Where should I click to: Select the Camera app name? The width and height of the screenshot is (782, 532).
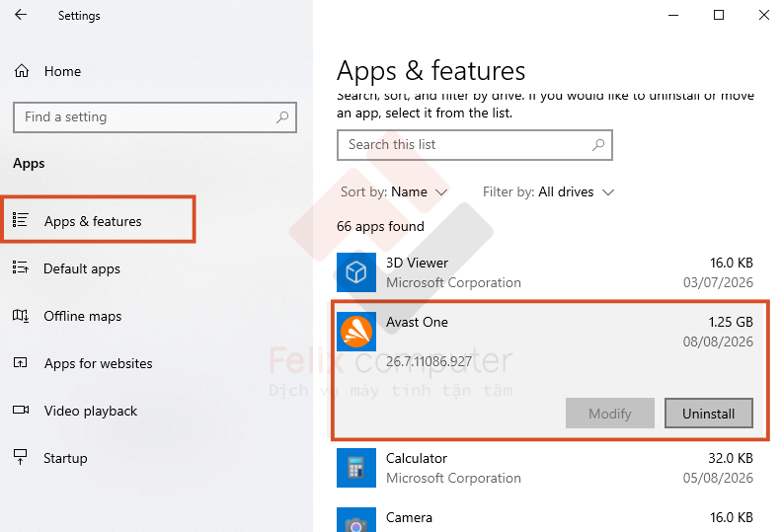pos(409,517)
